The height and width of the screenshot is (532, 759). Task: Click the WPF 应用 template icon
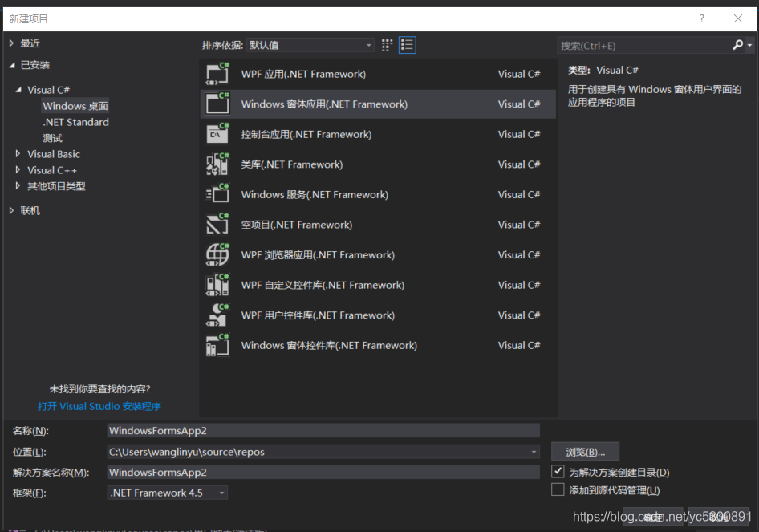coord(217,74)
